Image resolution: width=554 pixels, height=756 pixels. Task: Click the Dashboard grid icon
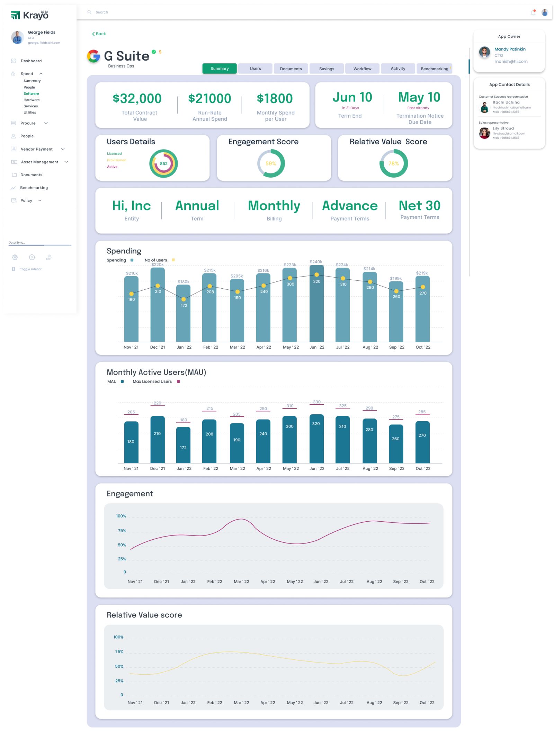pos(14,61)
